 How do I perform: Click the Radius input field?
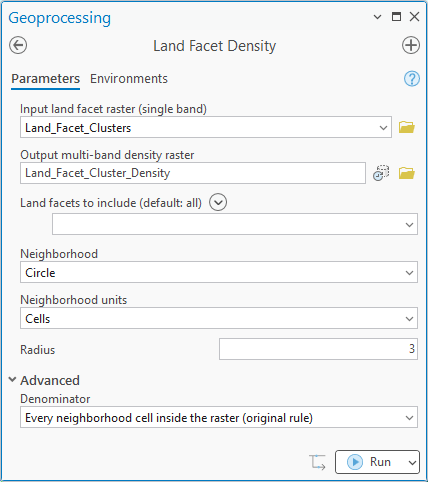(318, 349)
